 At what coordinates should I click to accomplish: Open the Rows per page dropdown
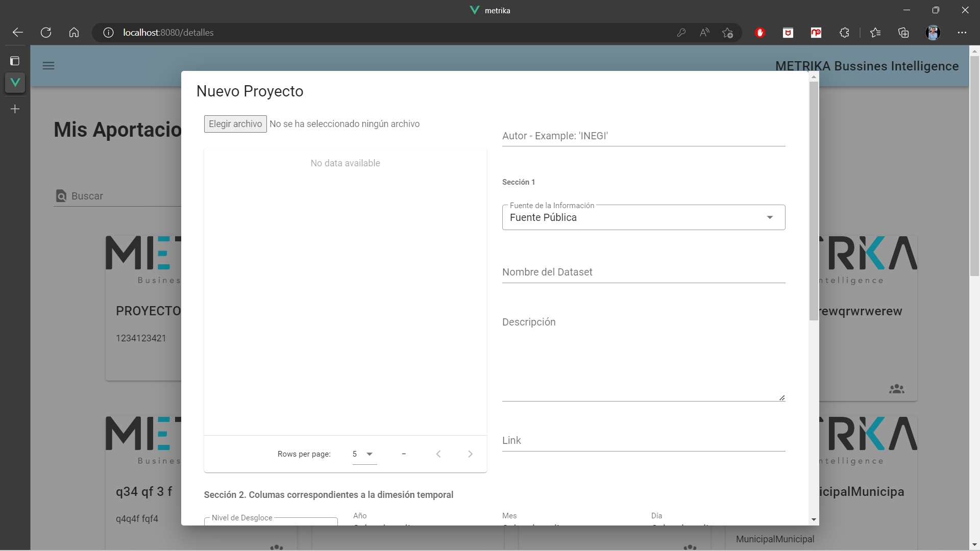(x=363, y=454)
